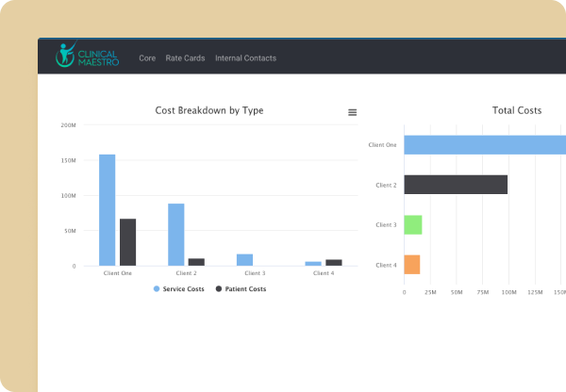Go to Internal Contacts page

245,58
